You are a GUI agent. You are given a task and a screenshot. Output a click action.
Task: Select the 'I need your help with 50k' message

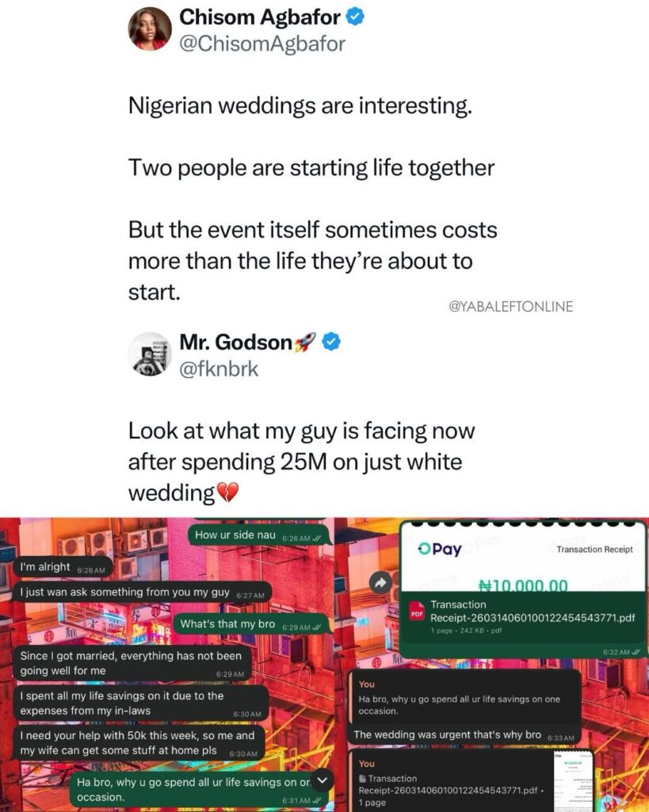(138, 743)
